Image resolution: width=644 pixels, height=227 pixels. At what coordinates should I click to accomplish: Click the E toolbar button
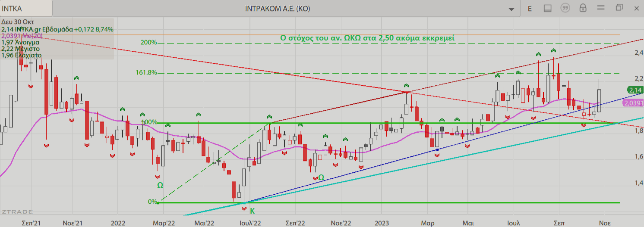pos(530,8)
